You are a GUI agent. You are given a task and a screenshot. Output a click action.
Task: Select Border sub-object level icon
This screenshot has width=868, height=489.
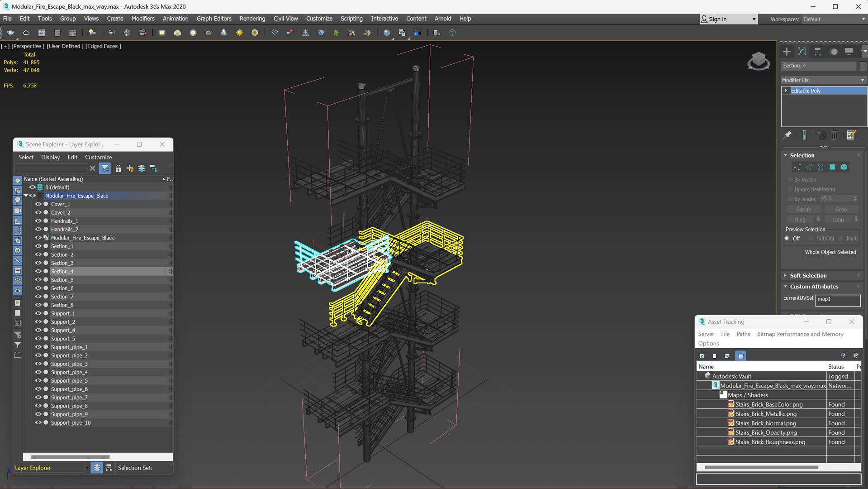point(821,167)
